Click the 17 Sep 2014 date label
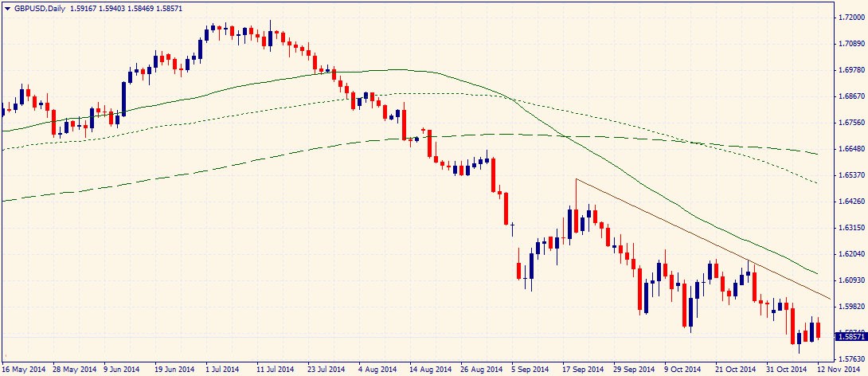 pos(581,370)
